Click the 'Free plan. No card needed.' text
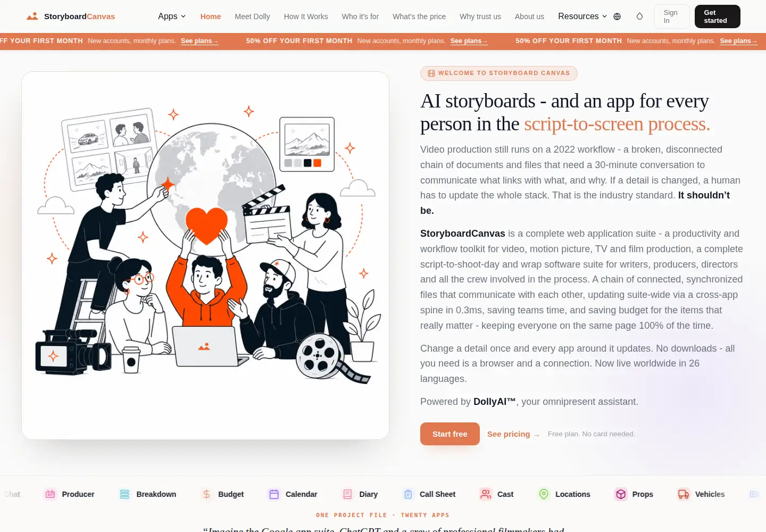This screenshot has height=532, width=766. 592,434
